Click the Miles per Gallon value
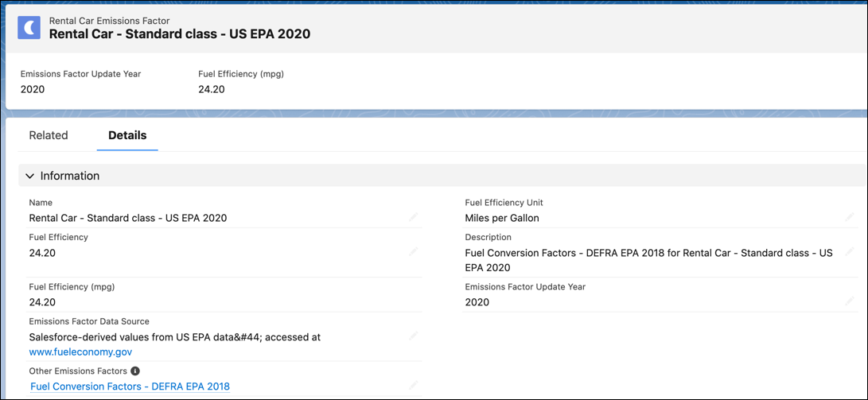The height and width of the screenshot is (400, 868). coord(502,218)
